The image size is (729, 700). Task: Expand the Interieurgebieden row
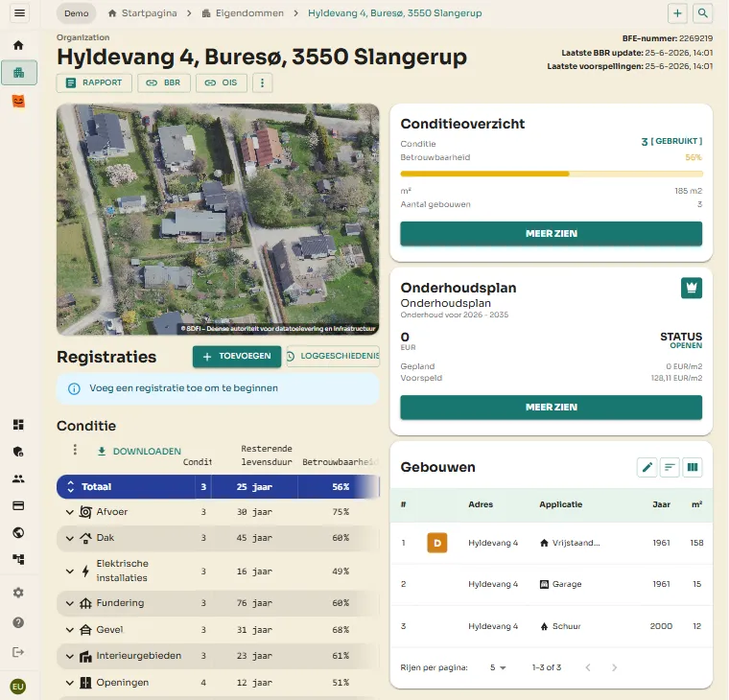point(70,656)
